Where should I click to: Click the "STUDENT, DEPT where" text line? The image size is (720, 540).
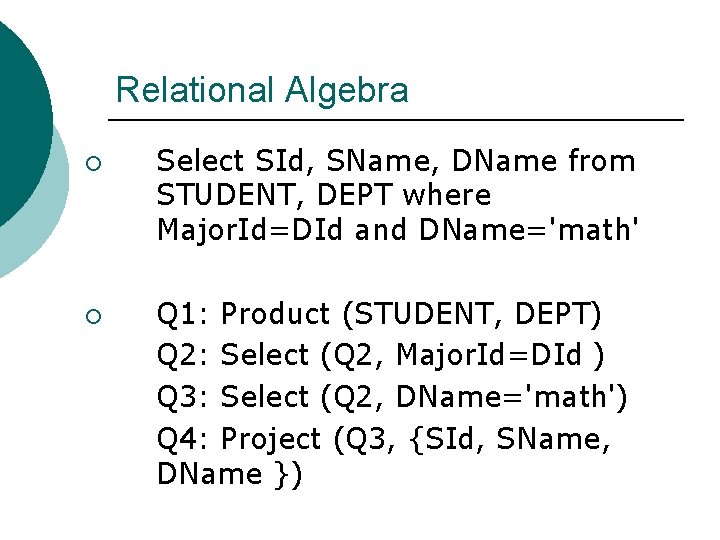click(x=324, y=195)
